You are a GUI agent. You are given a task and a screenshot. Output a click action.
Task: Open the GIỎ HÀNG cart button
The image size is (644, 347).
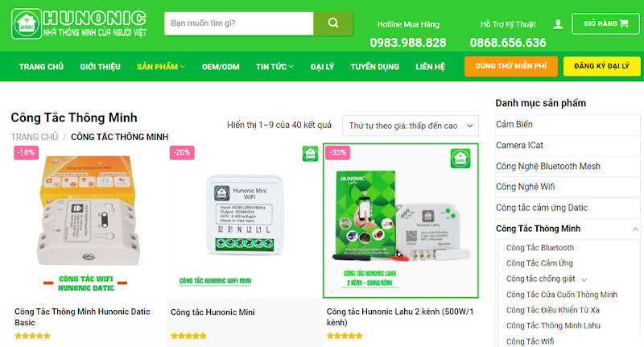pyautogui.click(x=605, y=24)
